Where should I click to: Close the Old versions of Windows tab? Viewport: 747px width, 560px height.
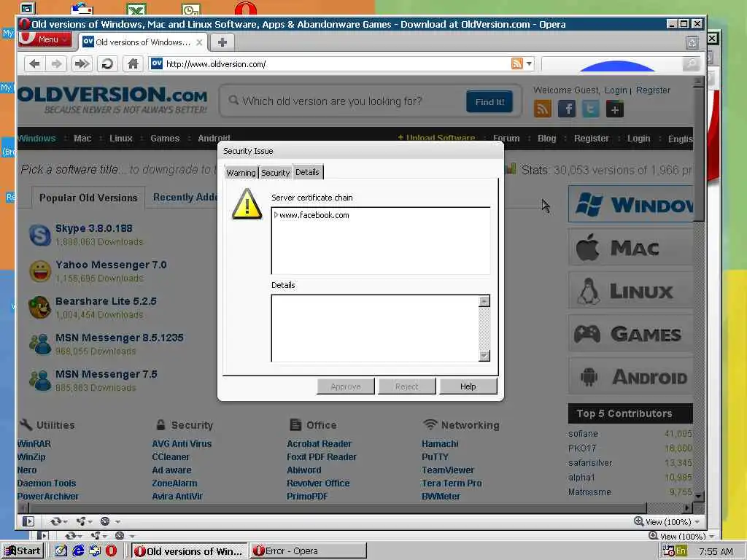tap(200, 42)
